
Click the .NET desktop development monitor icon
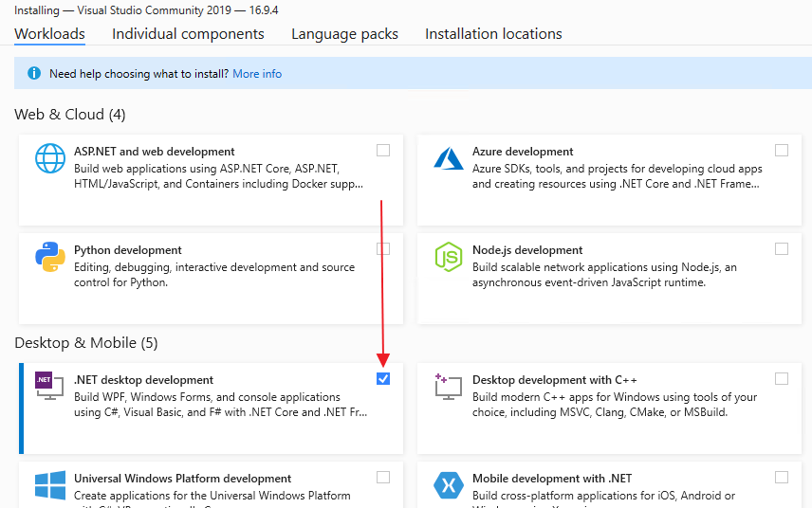click(x=49, y=386)
